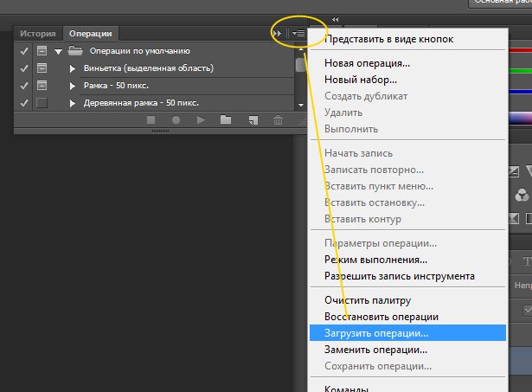
Task: Choose Представить в виде кнопок
Action: point(407,39)
